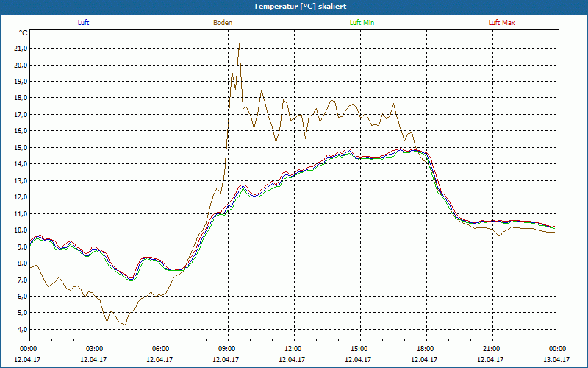Click the 19,0 y-axis value

[21, 82]
